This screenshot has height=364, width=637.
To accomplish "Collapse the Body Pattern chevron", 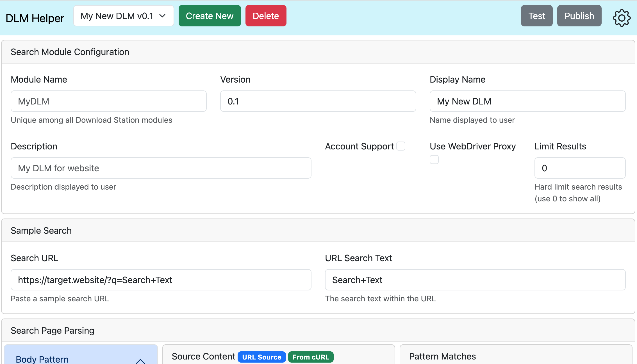I will [x=140, y=361].
